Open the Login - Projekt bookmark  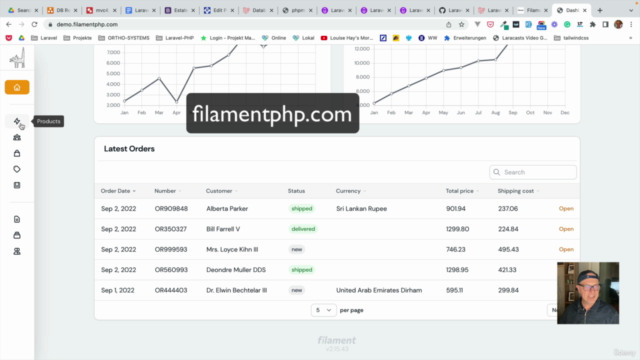[228, 38]
